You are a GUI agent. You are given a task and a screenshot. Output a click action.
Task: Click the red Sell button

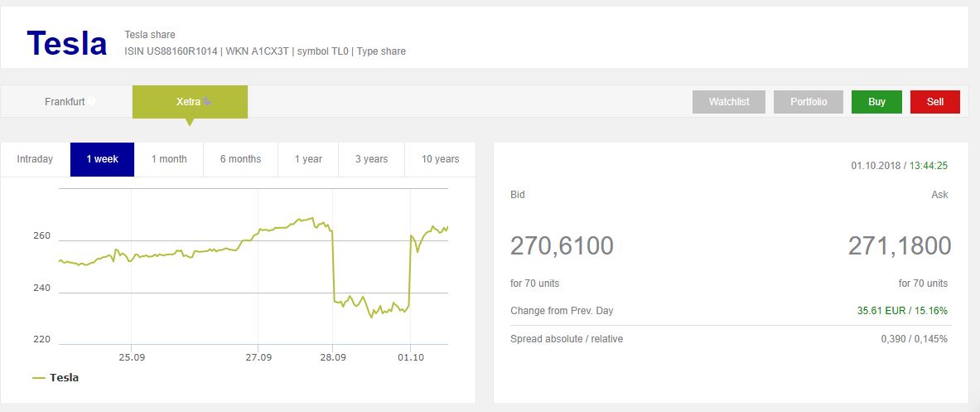[935, 102]
